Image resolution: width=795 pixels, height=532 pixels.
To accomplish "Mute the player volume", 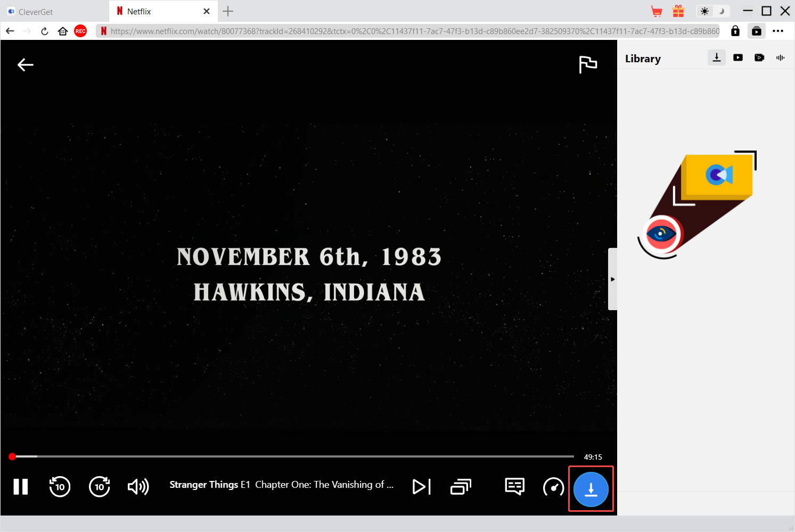I will [x=138, y=486].
